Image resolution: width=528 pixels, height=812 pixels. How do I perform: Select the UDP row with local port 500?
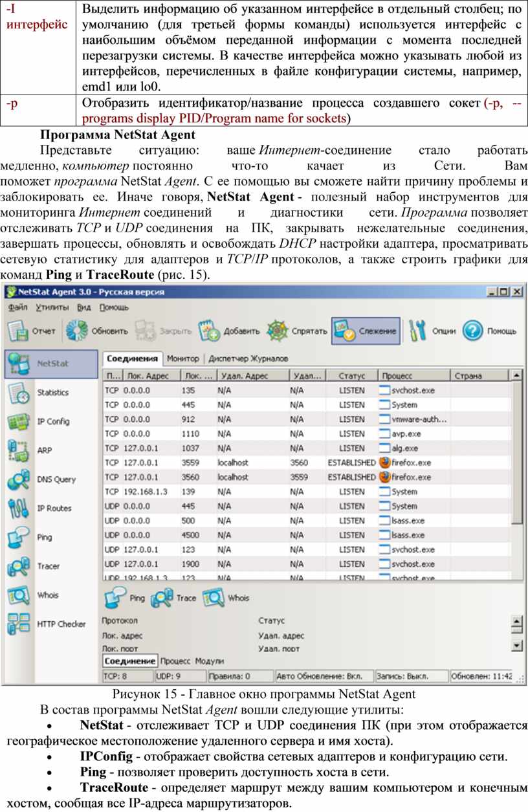(306, 520)
